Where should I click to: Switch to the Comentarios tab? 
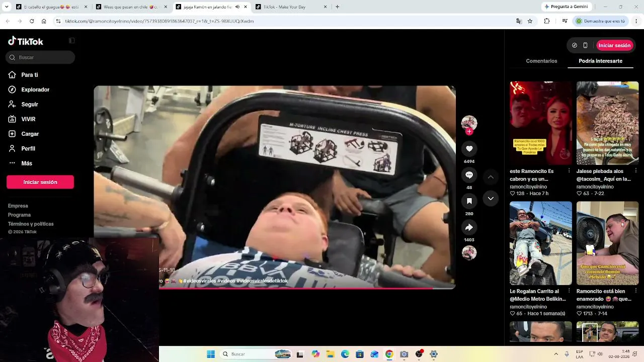(x=541, y=61)
